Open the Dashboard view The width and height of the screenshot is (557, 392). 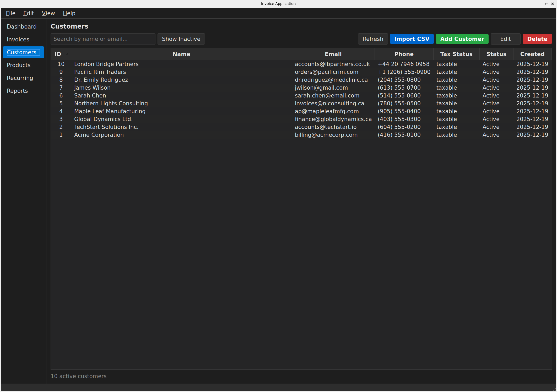click(x=22, y=26)
